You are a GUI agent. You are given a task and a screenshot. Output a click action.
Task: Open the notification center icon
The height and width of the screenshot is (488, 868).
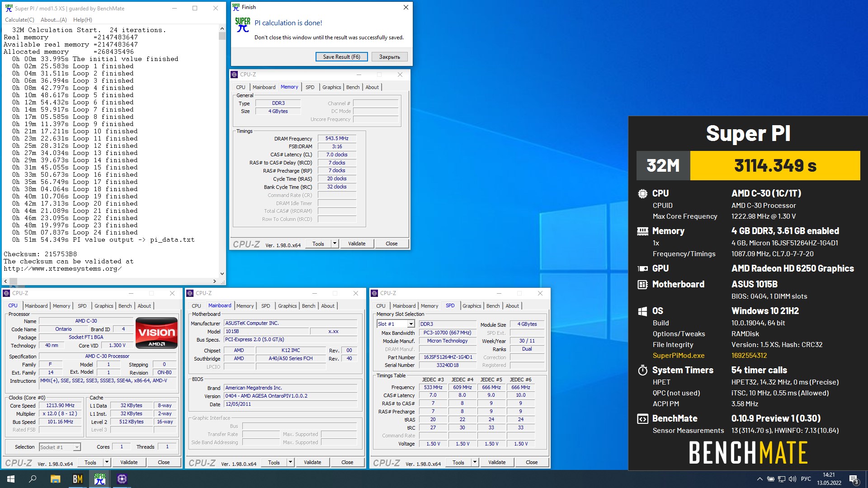[x=854, y=479]
